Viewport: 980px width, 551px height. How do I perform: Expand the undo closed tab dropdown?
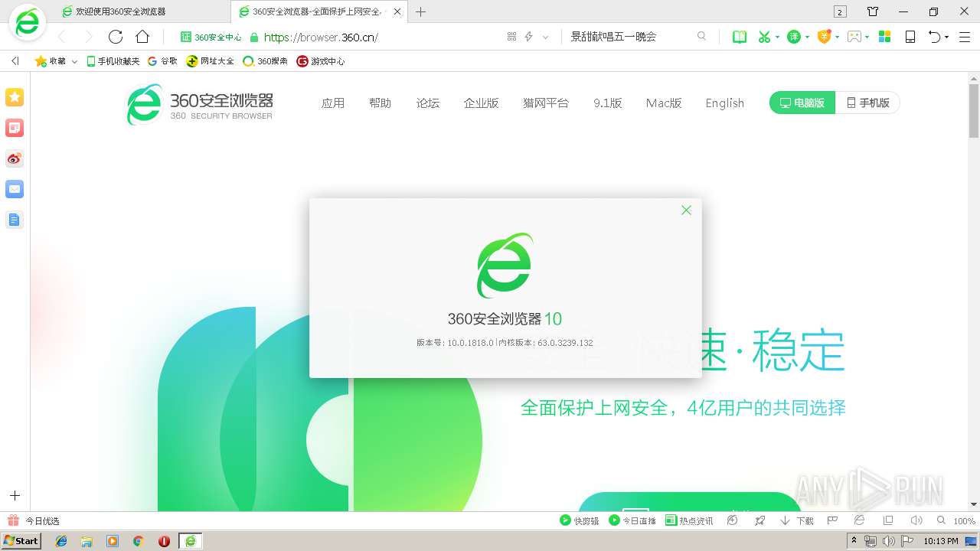pyautogui.click(x=947, y=37)
